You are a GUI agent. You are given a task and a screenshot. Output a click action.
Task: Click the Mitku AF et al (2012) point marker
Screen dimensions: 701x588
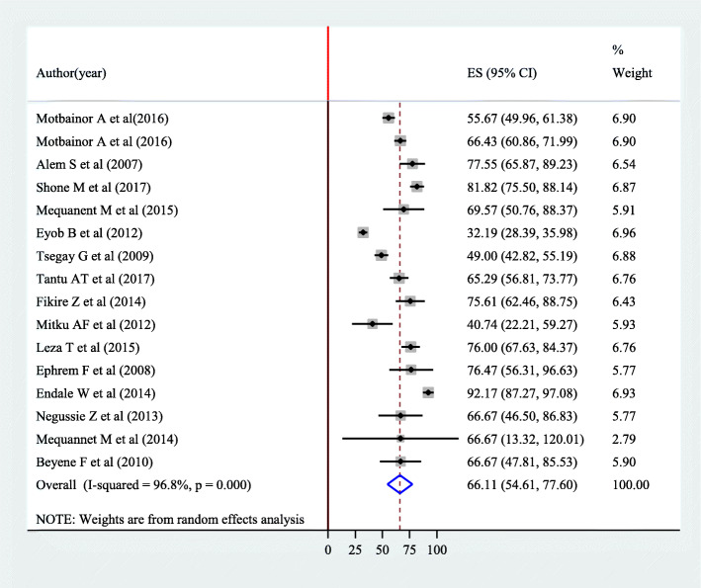tap(372, 323)
